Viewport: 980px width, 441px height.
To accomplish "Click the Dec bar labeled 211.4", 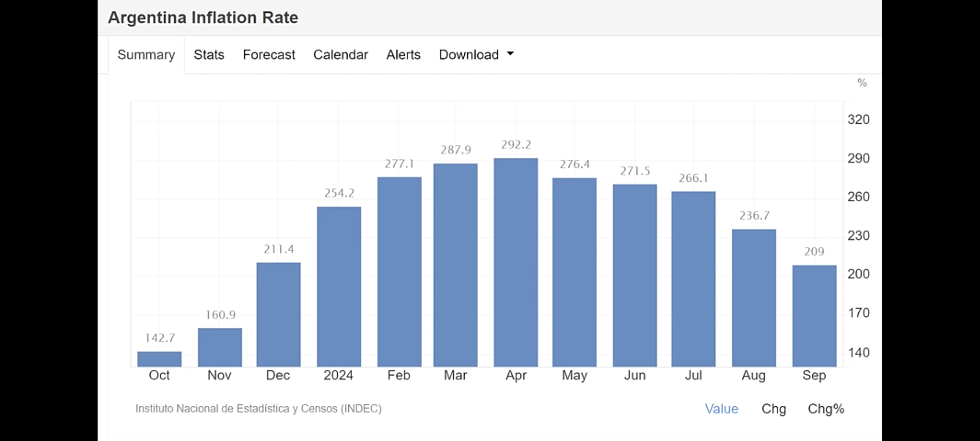I will point(278,314).
